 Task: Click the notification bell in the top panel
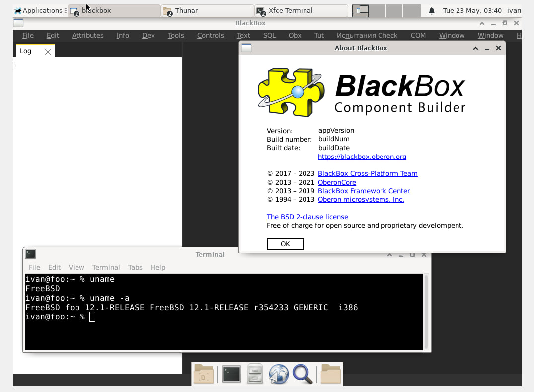(432, 11)
